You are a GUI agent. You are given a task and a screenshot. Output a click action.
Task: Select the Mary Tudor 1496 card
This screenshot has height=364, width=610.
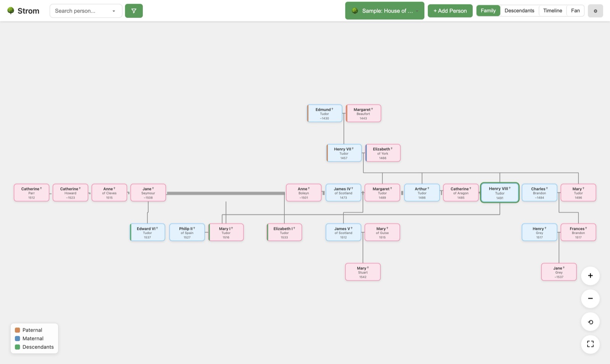click(578, 193)
